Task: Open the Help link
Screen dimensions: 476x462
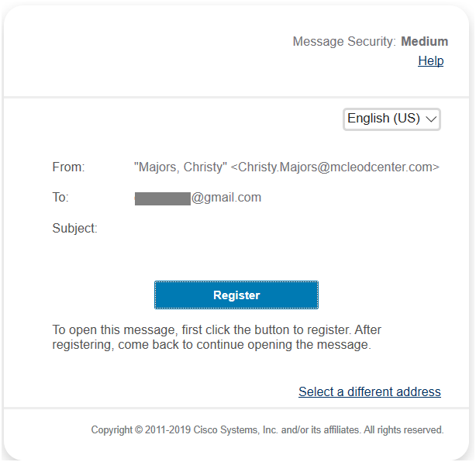Action: coord(430,60)
